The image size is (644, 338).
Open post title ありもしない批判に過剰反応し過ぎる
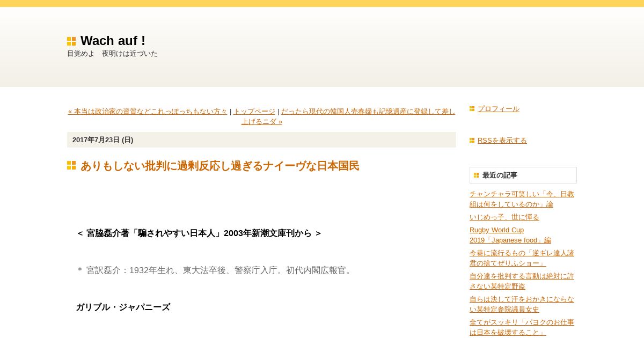point(220,166)
